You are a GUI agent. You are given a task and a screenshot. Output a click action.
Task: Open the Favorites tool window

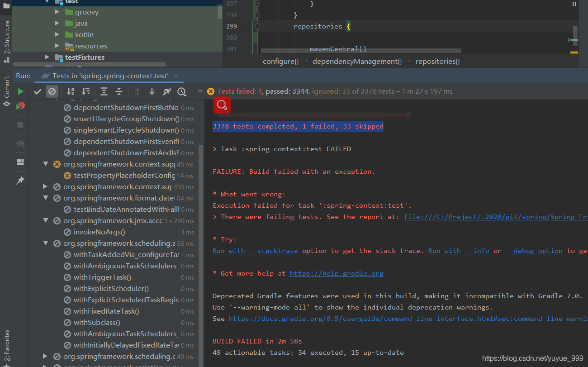click(x=6, y=348)
